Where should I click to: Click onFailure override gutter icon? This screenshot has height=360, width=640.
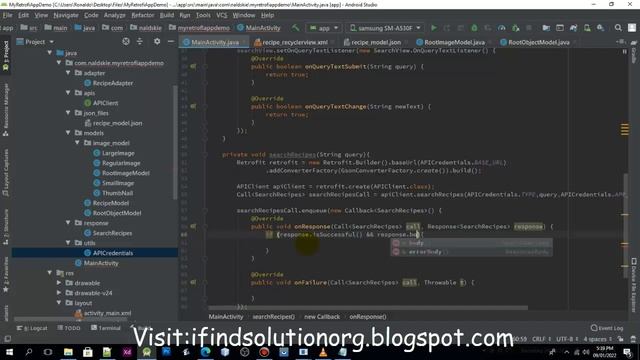coord(193,282)
